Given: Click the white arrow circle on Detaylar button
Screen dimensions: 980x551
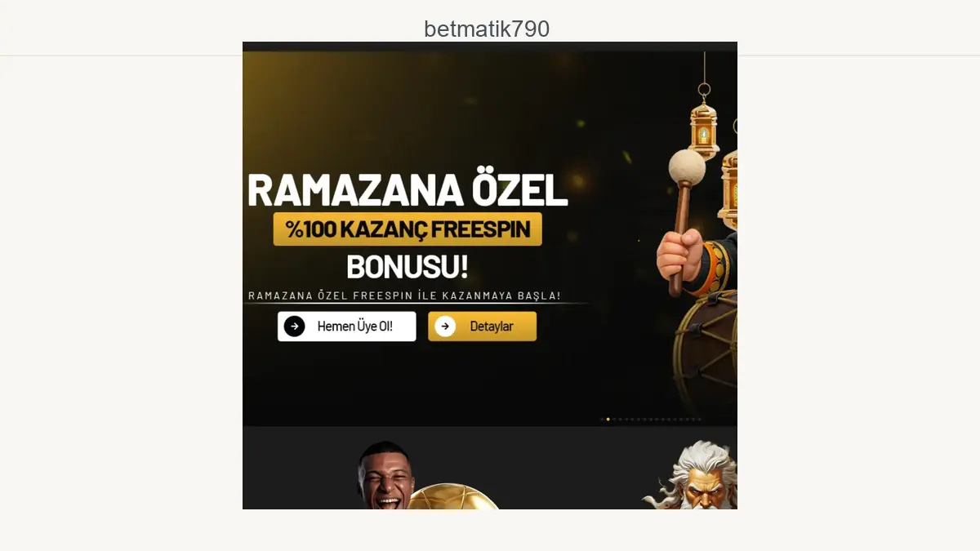Looking at the screenshot, I should tap(445, 327).
